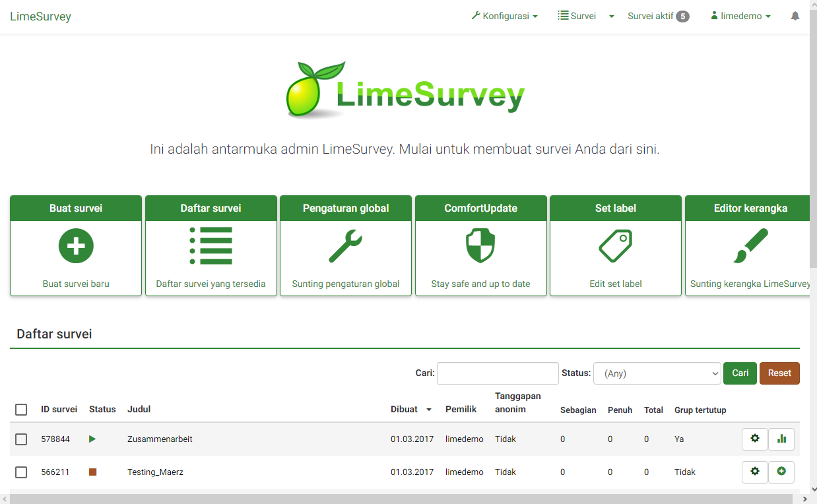Click inside the Cari search text field

point(498,373)
